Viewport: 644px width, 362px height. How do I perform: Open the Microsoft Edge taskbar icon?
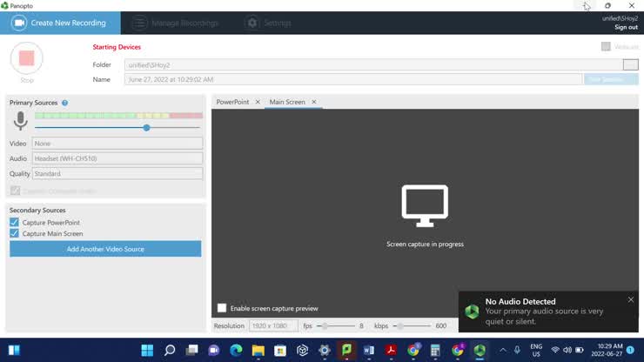coord(236,351)
